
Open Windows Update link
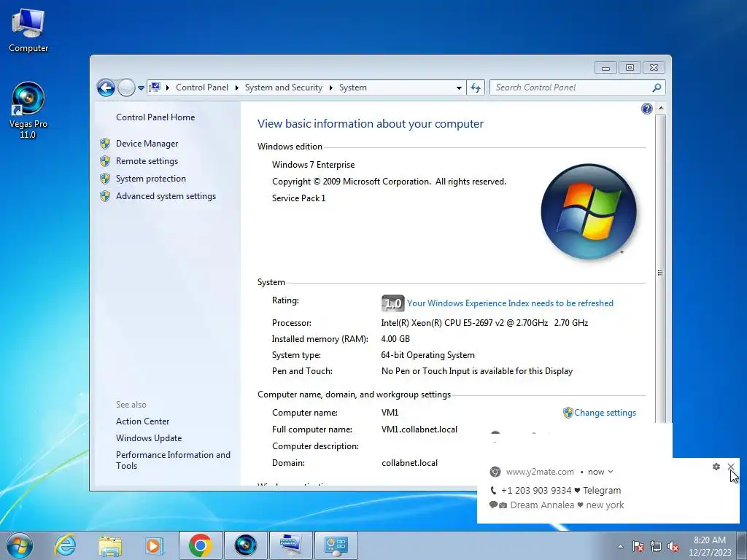coord(149,438)
